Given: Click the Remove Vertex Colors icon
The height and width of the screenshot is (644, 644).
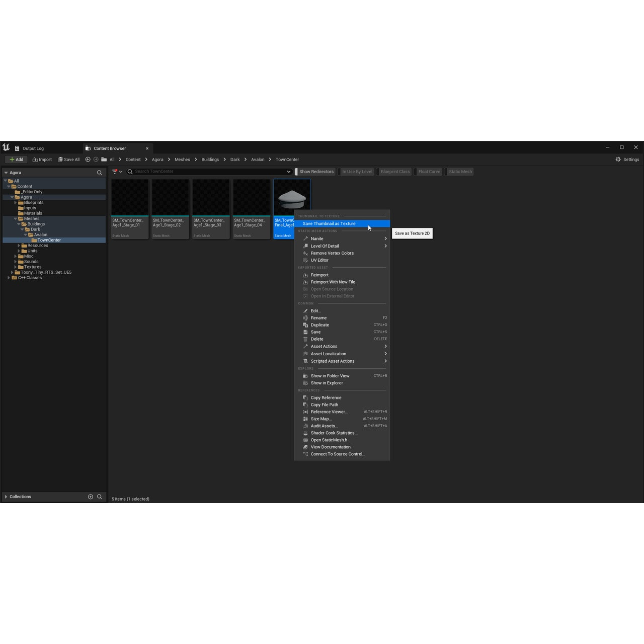Looking at the screenshot, I should point(305,253).
